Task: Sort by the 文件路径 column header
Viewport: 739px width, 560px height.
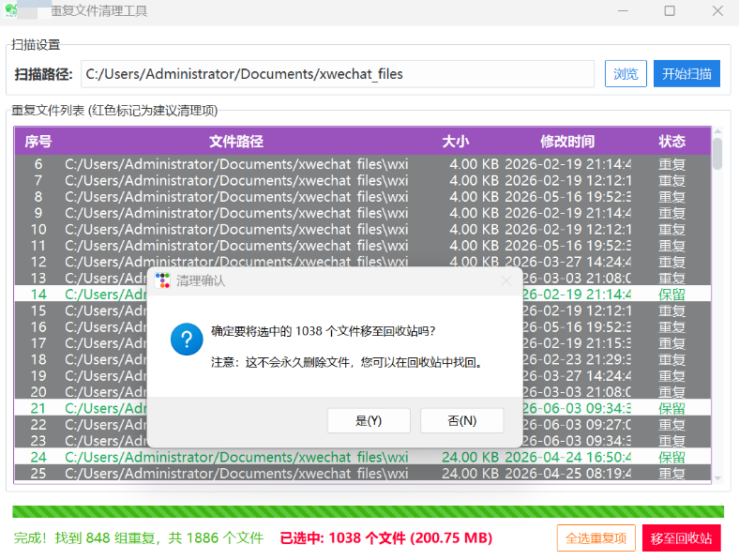Action: [236, 142]
